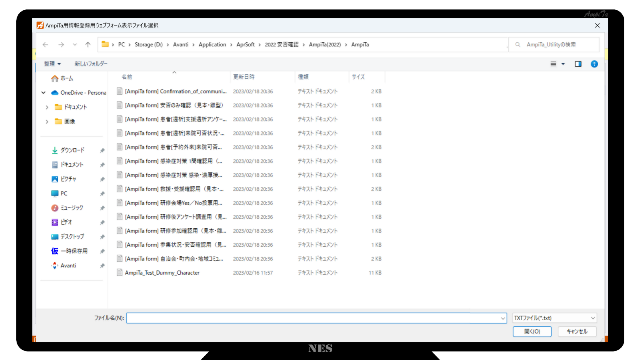Expand the 画像 folder under OneDrive
Viewport: 640px width, 360px height.
[x=47, y=121]
